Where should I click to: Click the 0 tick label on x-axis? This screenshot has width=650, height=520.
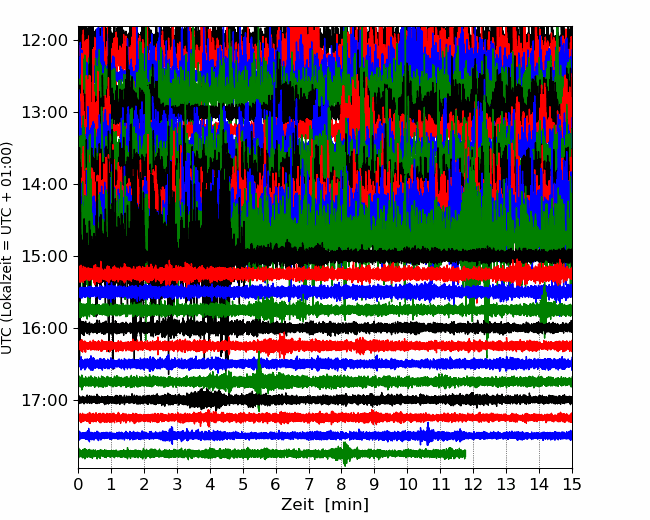pos(79,485)
